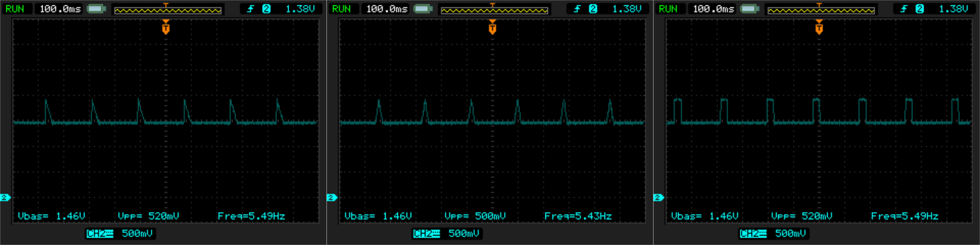
Task: Click the rising-edge trigger icon on right screen
Action: 904,9
